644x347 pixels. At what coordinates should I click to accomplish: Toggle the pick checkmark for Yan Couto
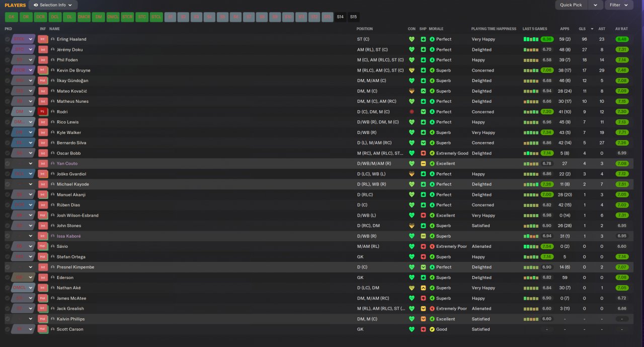pyautogui.click(x=7, y=164)
